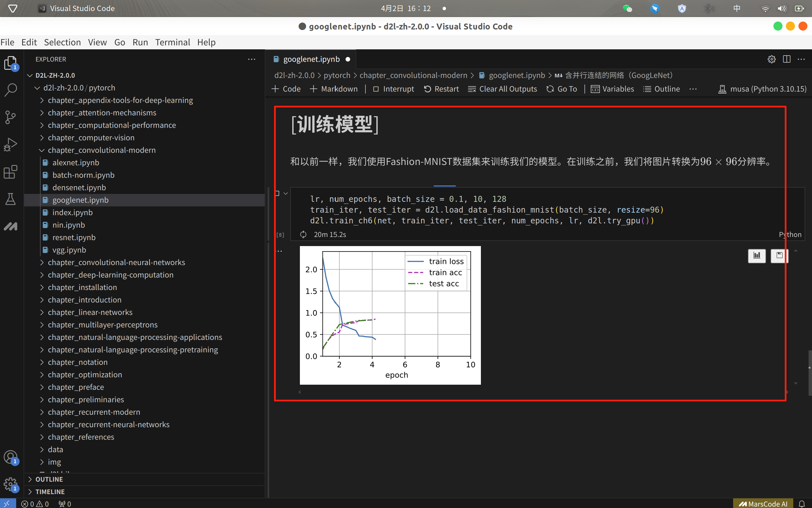Collapse the code cell input via its chevron
Screen dimensions: 812x508
pyautogui.click(x=285, y=193)
